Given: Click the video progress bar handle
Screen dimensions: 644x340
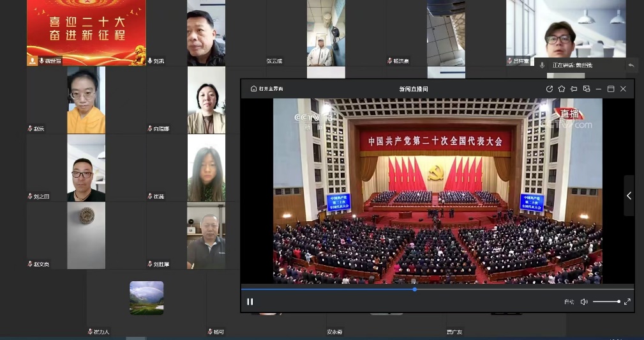Looking at the screenshot, I should pyautogui.click(x=415, y=289).
